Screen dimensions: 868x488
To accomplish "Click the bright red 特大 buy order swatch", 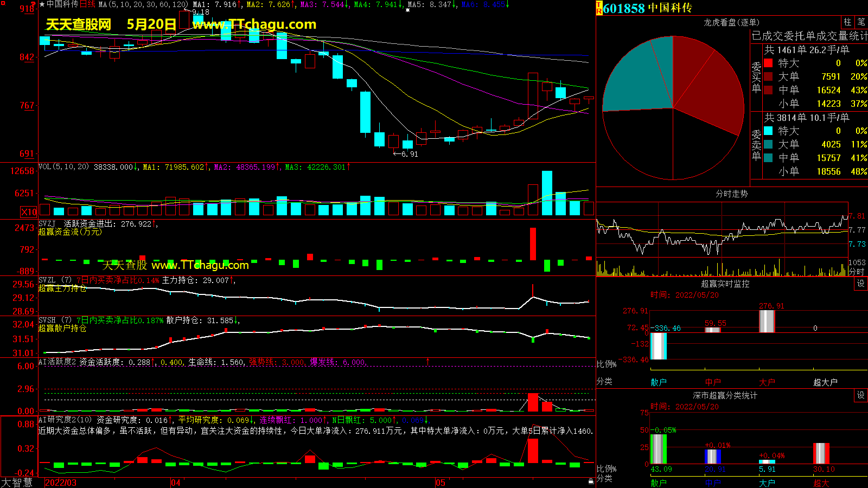I will coord(768,63).
